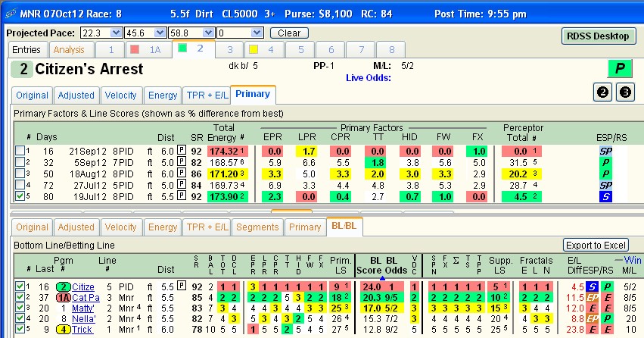Click the red E ESP icon in Trick row

click(x=592, y=330)
